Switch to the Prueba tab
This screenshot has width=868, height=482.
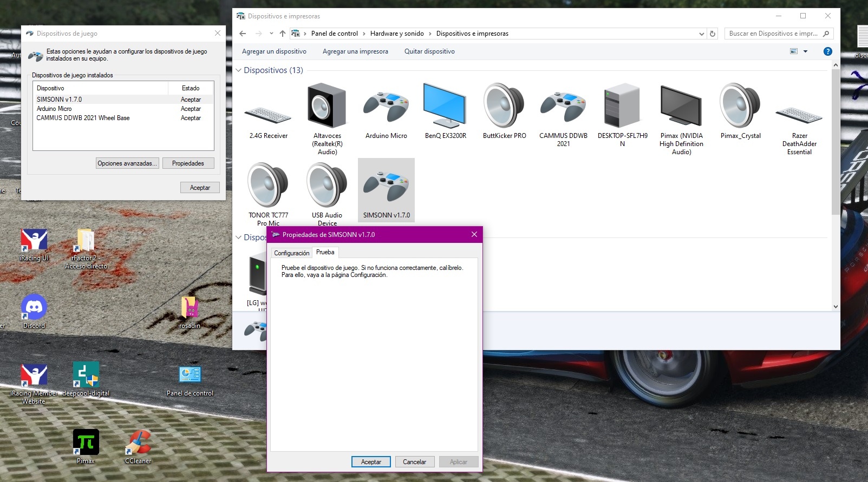325,252
